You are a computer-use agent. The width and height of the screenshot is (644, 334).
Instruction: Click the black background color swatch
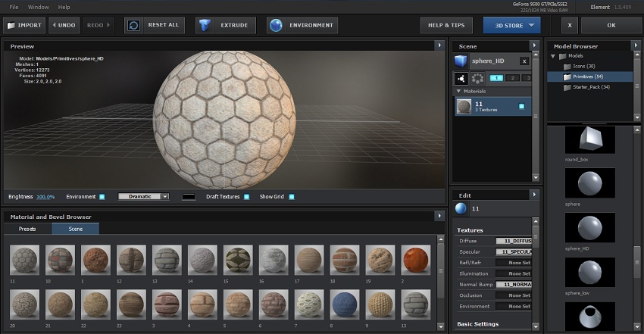click(x=189, y=197)
